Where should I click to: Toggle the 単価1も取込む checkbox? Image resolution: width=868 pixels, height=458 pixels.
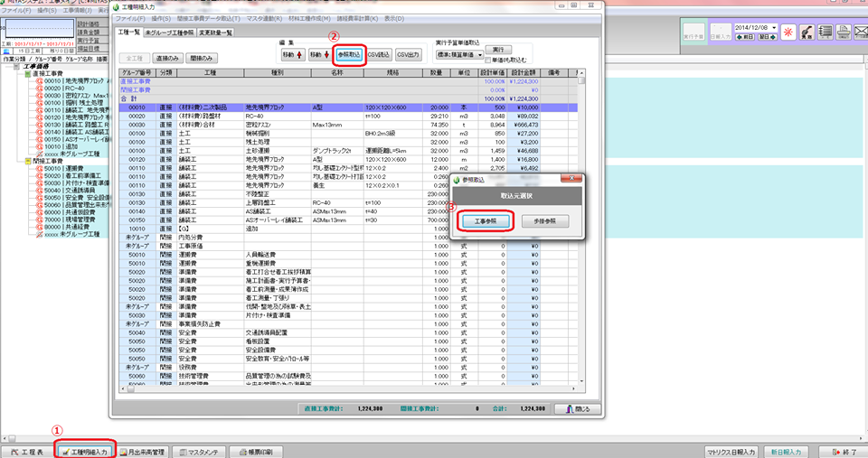coord(487,61)
